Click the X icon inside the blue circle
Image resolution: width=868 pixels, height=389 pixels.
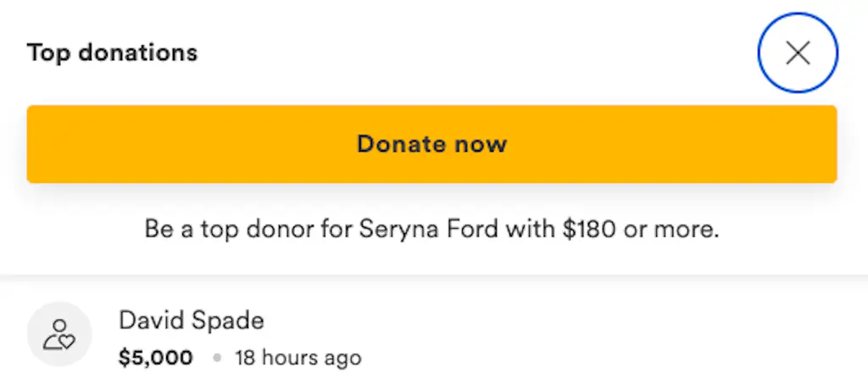coord(797,53)
